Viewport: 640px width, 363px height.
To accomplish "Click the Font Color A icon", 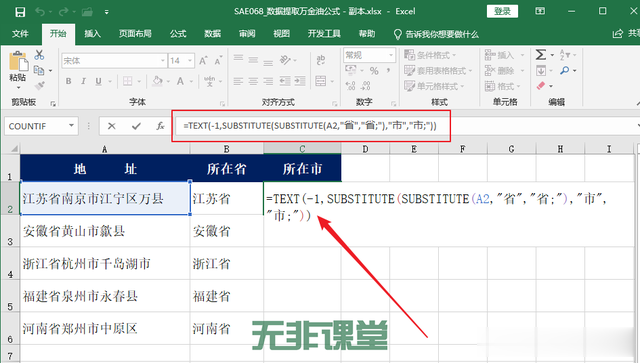I will (x=180, y=81).
